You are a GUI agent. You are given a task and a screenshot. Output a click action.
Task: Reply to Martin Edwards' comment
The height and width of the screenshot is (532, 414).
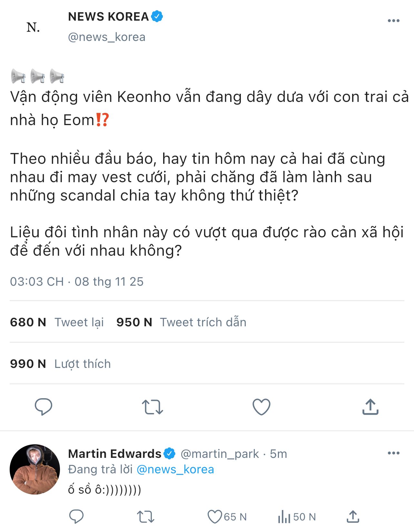click(x=76, y=517)
